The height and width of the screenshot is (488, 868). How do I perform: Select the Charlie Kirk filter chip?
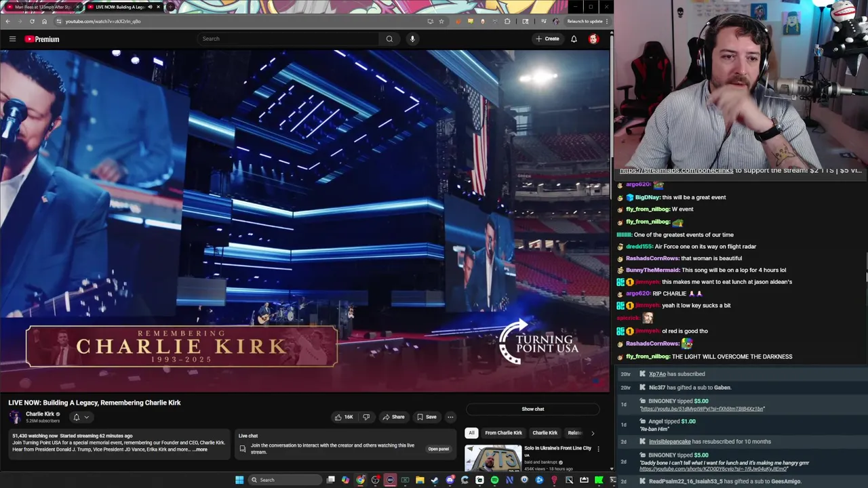click(545, 432)
